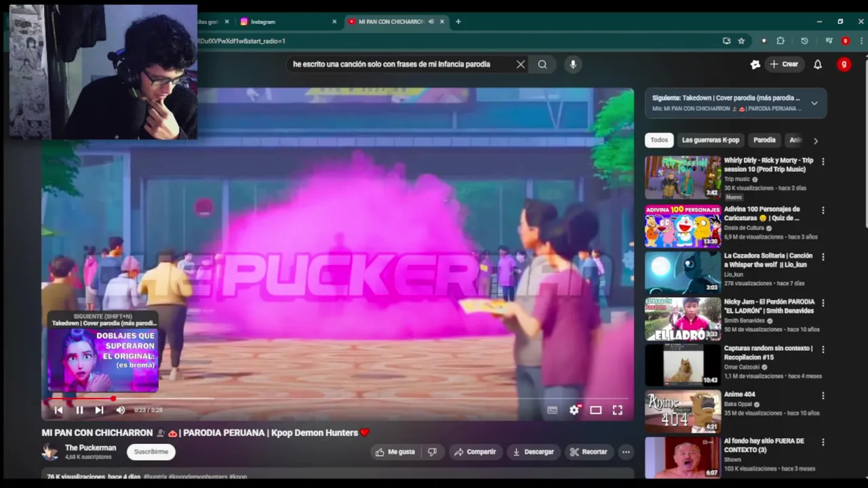Close the Instagram tab
Screen dimensions: 868x488
coord(334,22)
